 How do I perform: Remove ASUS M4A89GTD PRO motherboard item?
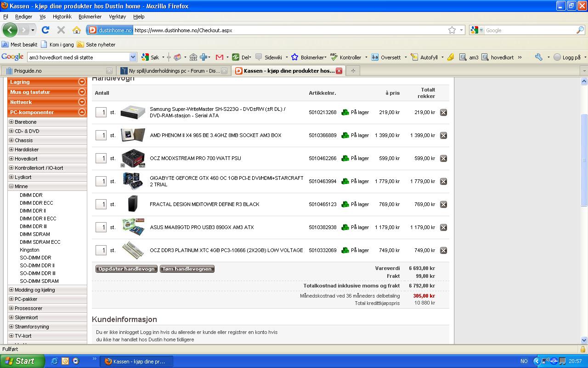(443, 227)
